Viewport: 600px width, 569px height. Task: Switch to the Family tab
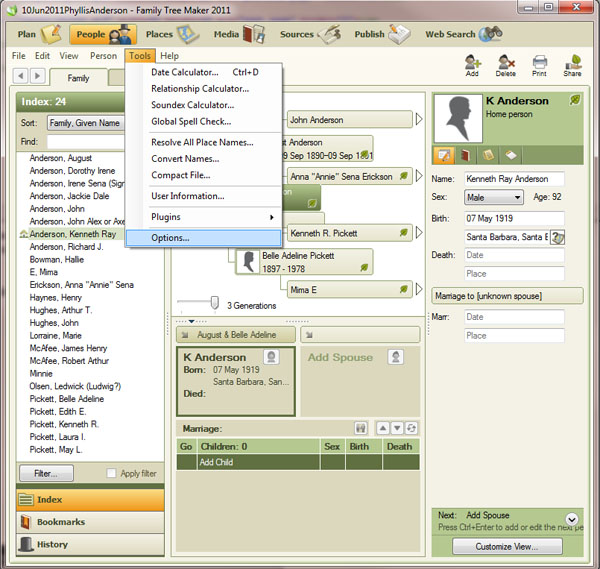[78, 78]
